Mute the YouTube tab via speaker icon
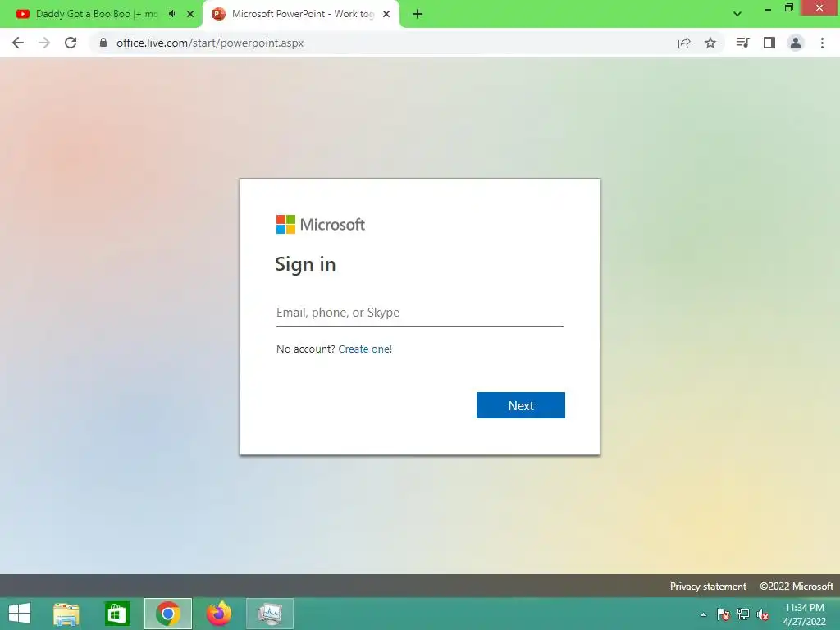The height and width of the screenshot is (630, 840). tap(172, 14)
